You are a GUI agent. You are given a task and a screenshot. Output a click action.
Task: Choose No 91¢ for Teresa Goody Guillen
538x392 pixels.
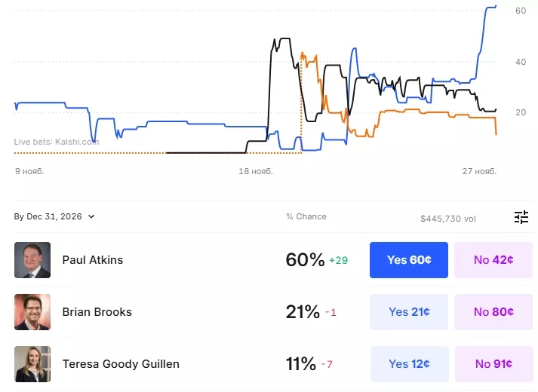(x=493, y=364)
